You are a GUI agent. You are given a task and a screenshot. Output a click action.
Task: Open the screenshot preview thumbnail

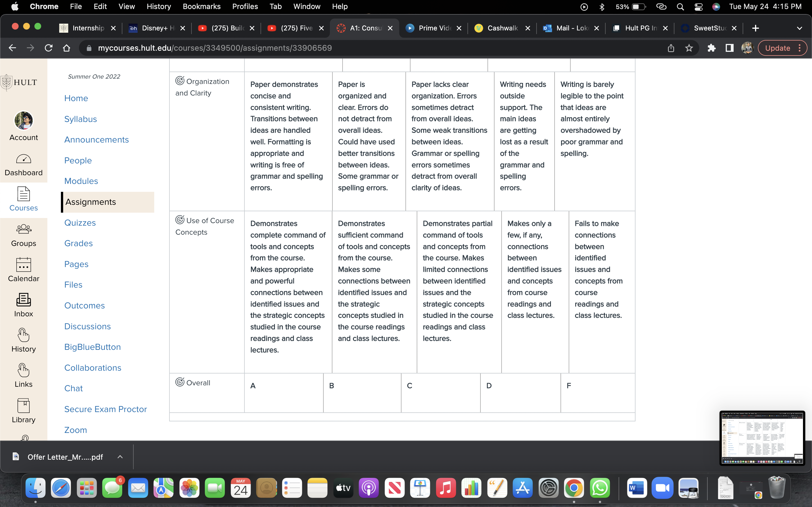point(762,438)
